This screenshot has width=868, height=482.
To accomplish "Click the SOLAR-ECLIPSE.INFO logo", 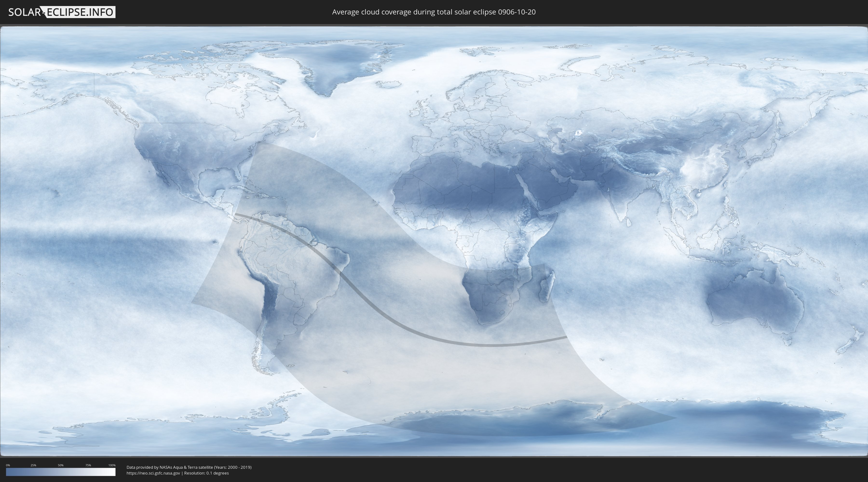I will tap(62, 12).
